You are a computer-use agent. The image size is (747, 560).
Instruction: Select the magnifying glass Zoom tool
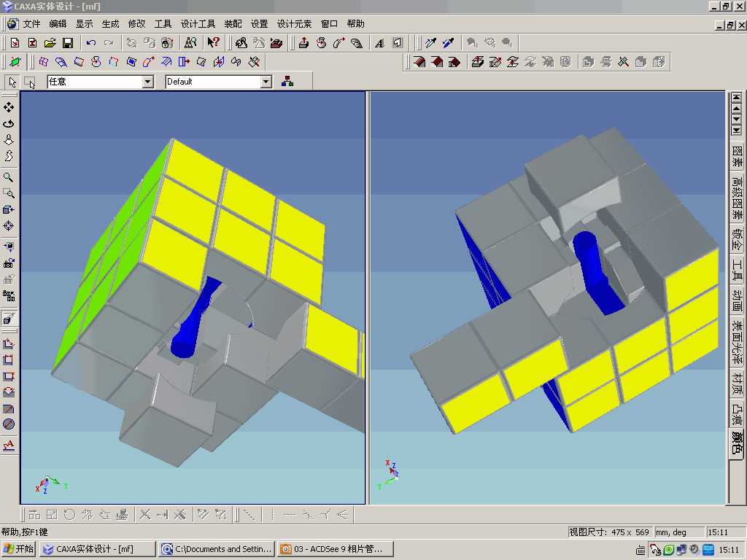pos(9,178)
